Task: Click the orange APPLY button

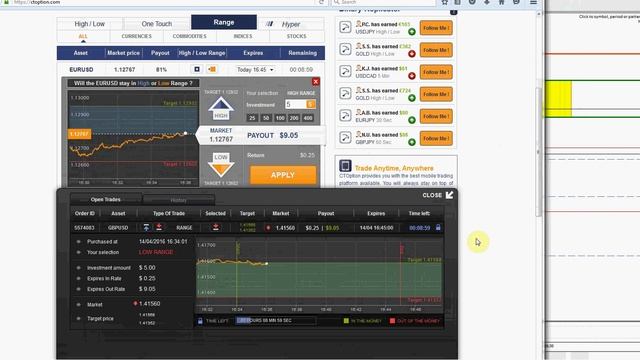Action: pyautogui.click(x=283, y=175)
